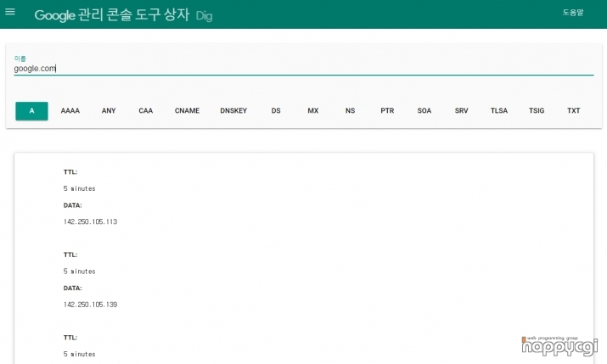Select the TSIG record type
The width and height of the screenshot is (607, 364).
(x=537, y=111)
